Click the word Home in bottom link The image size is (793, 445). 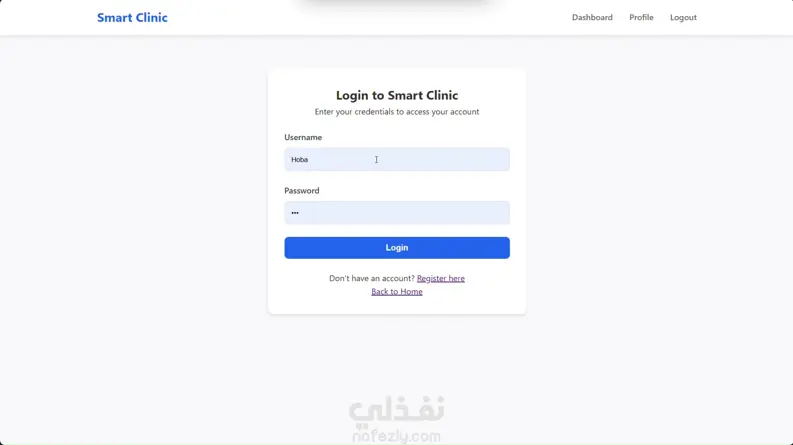tap(411, 292)
